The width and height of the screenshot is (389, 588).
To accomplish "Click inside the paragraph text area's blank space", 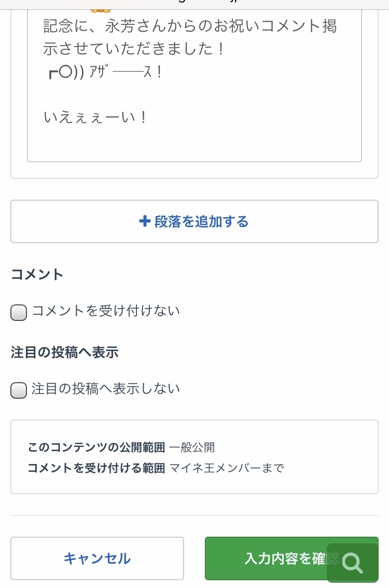I will (194, 145).
